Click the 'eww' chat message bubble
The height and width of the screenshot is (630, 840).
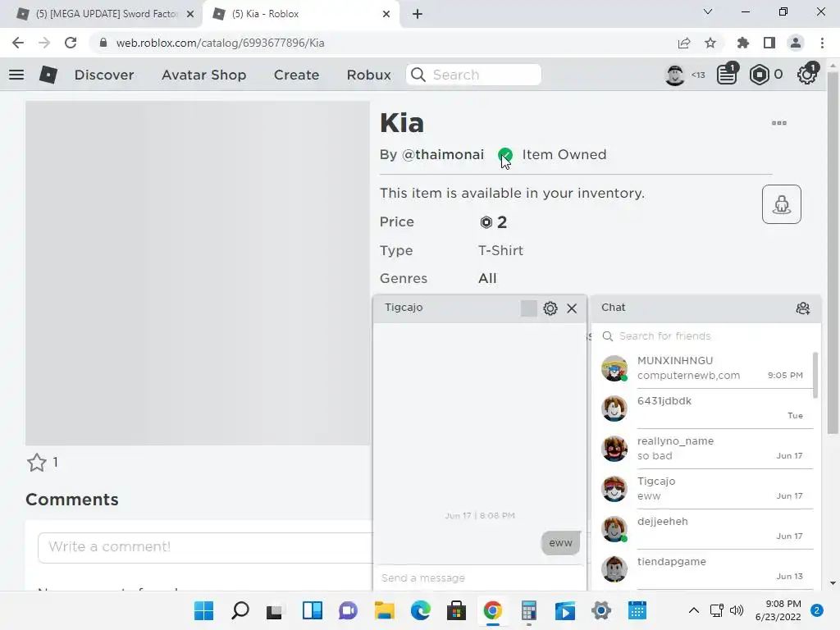click(x=560, y=543)
